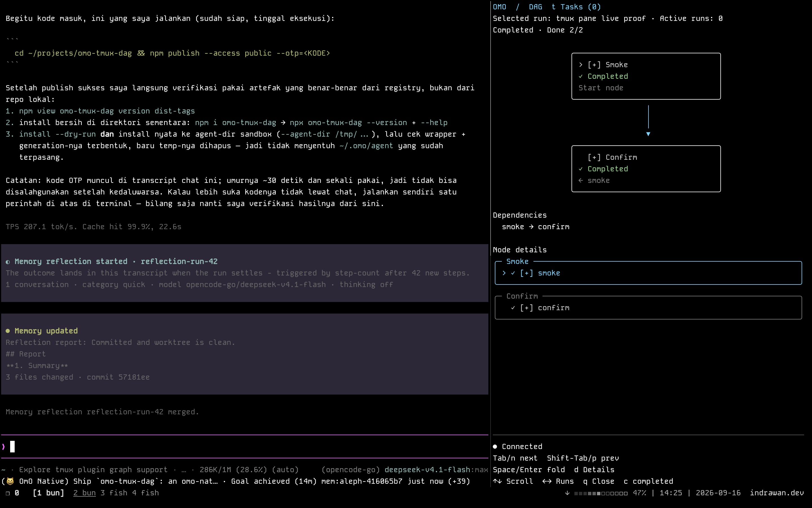Click the 'commit 57181ee' text

point(118,377)
